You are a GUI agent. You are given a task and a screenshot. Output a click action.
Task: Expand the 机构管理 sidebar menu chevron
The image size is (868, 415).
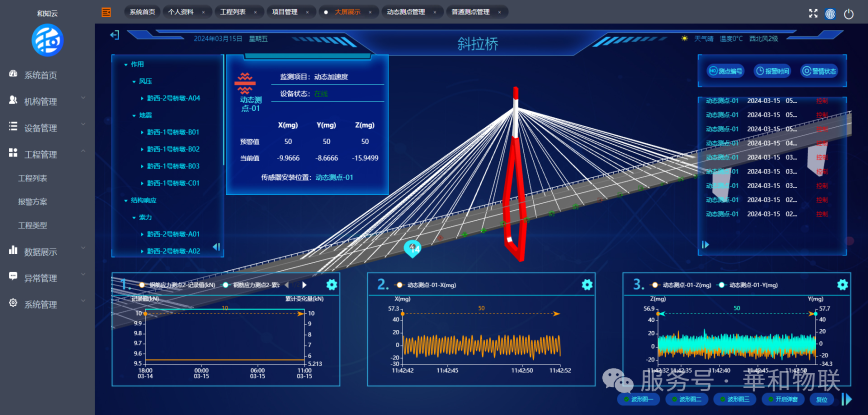click(83, 98)
